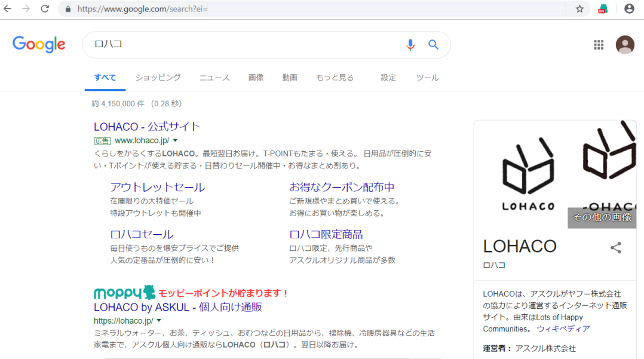Open LOHACO by ASKUL - 個人向け通販 result

[178, 307]
